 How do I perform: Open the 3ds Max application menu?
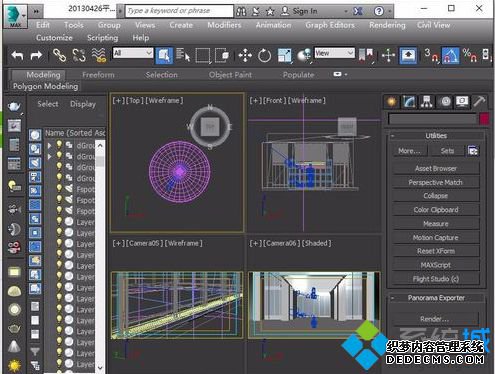[x=15, y=16]
